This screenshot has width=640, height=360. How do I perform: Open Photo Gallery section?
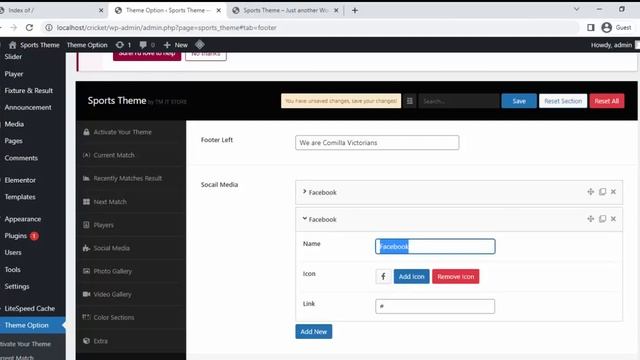(x=131, y=271)
